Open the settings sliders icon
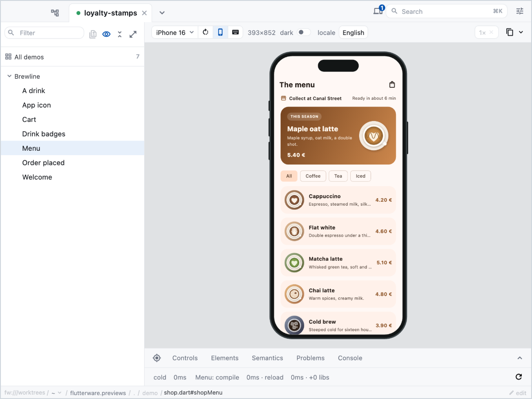The height and width of the screenshot is (399, 532). point(520,12)
